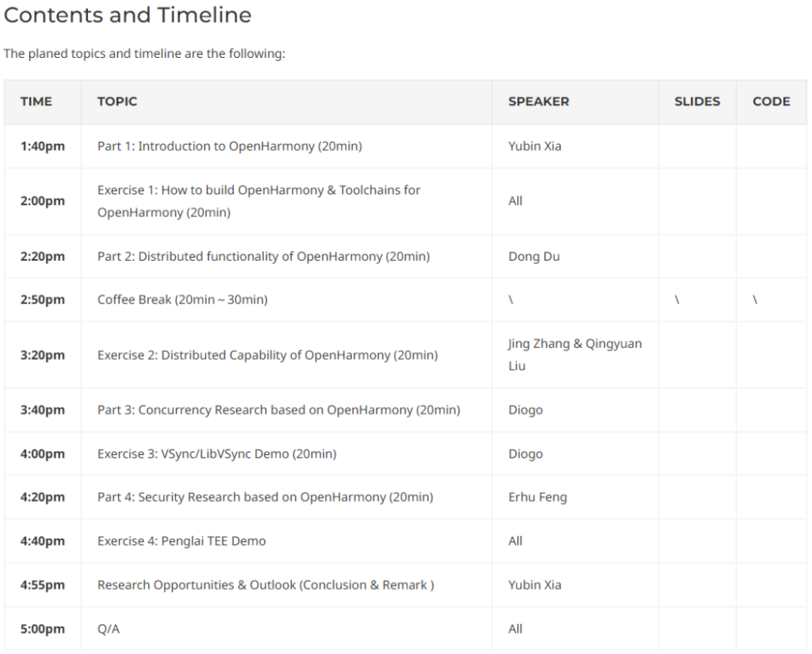Select the 2:00pm time cell
812x654 pixels.
click(x=42, y=201)
